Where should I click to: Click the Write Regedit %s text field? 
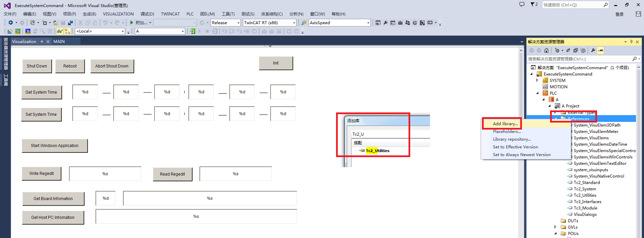pos(105,174)
